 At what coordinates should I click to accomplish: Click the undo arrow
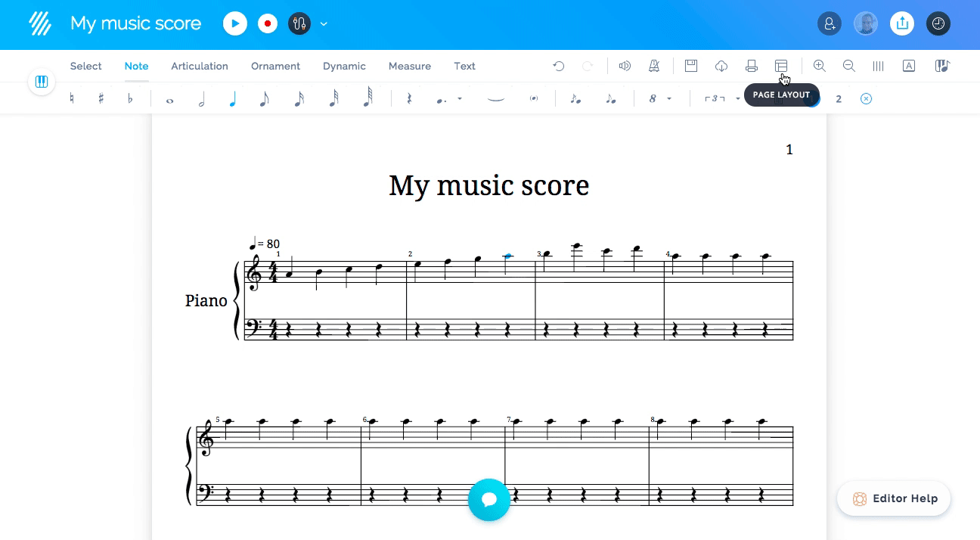[559, 67]
